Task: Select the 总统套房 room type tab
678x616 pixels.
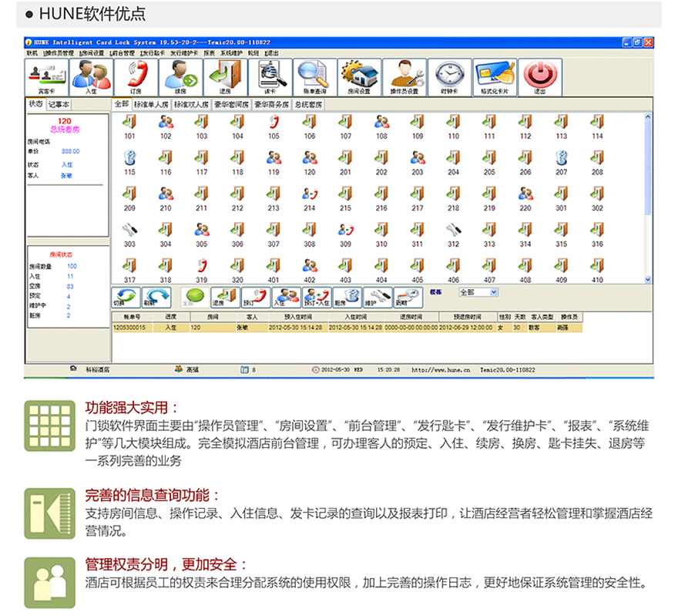Action: coord(308,104)
